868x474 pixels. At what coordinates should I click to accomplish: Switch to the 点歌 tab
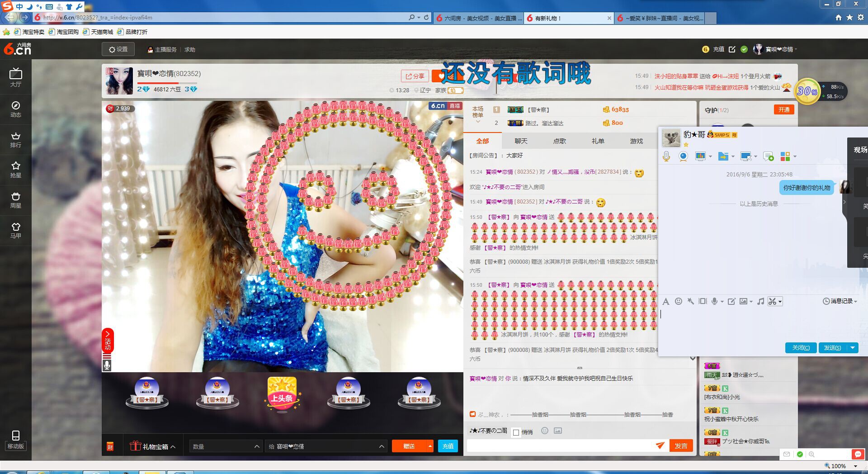[559, 141]
